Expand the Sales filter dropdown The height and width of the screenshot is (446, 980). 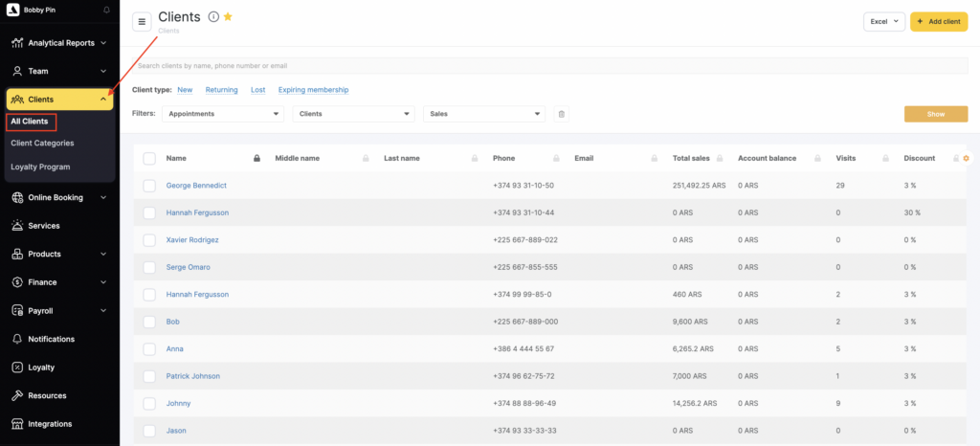click(x=484, y=114)
